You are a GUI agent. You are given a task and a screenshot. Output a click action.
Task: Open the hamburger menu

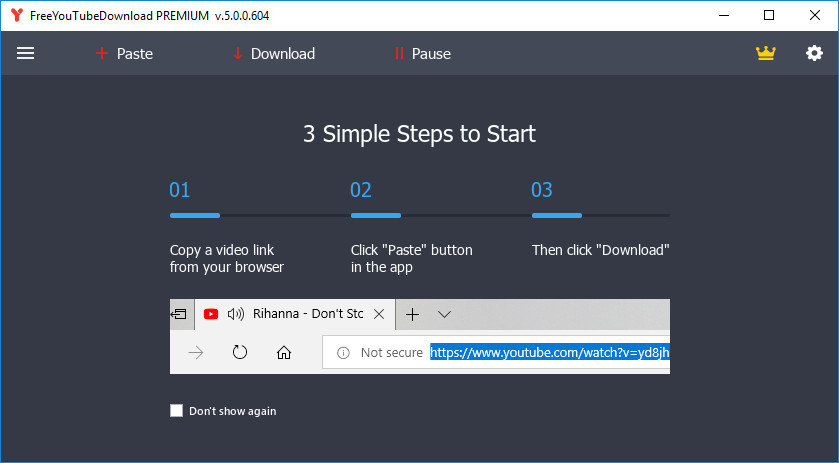[x=25, y=54]
